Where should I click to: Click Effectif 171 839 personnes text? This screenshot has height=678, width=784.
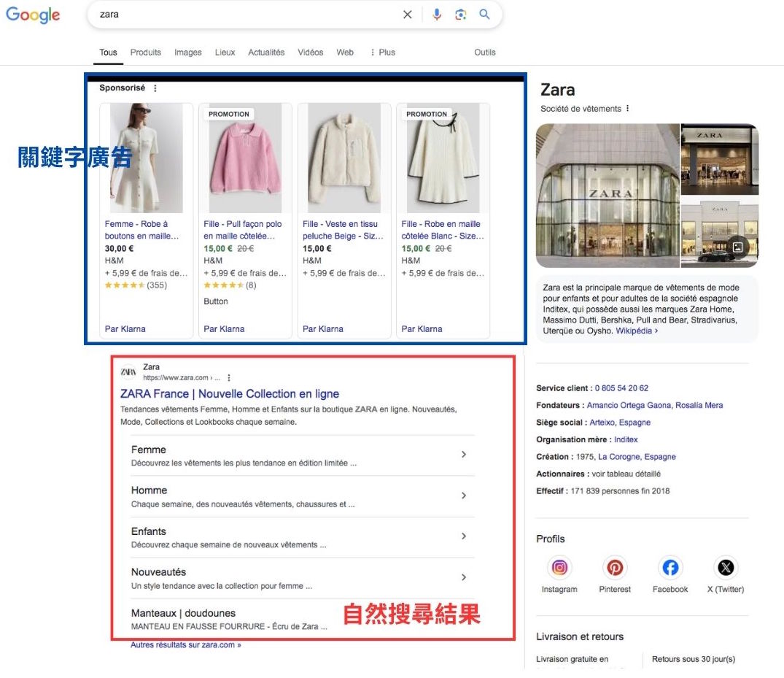click(x=602, y=491)
